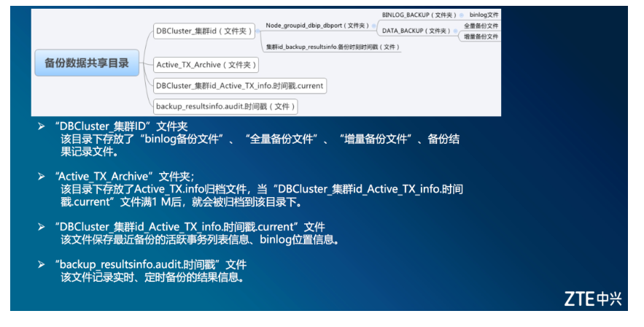
Task: Select the Active_TX_Archive（文件夹）node
Action: click(x=206, y=65)
